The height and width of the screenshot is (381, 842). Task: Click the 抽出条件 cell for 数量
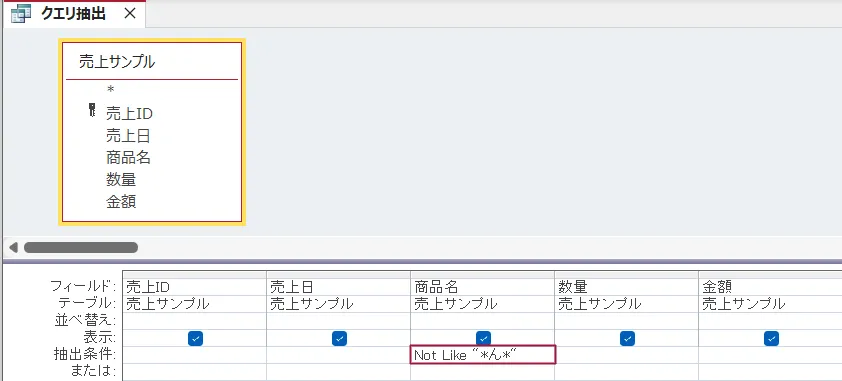tap(627, 355)
